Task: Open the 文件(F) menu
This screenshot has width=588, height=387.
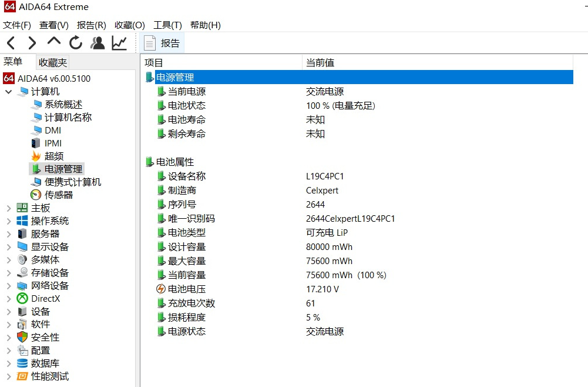Action: pyautogui.click(x=17, y=25)
